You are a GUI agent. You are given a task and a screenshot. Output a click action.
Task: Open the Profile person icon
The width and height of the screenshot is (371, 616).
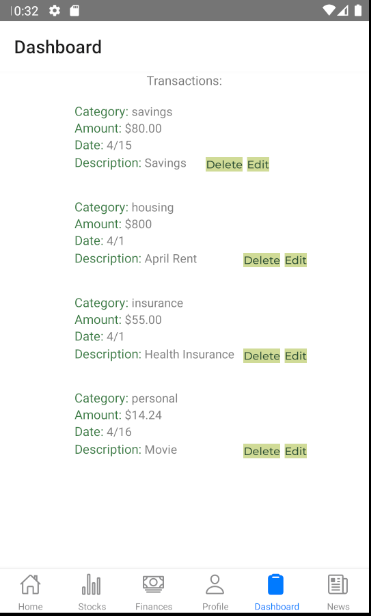coord(215,585)
